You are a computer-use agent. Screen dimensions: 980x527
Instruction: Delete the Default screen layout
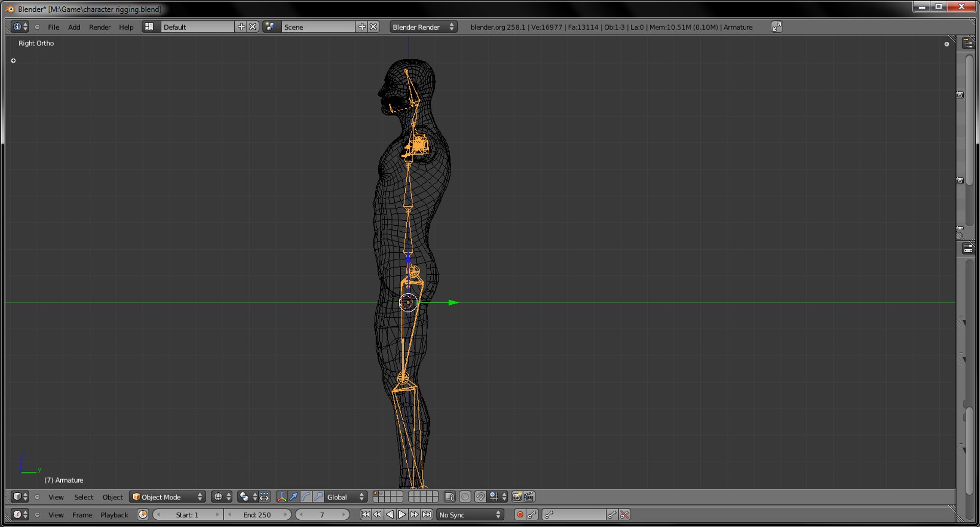(253, 27)
